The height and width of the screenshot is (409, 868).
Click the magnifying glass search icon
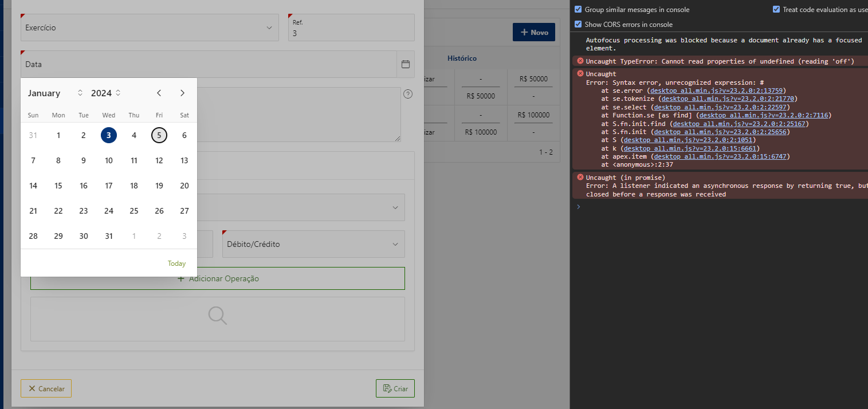pyautogui.click(x=217, y=315)
